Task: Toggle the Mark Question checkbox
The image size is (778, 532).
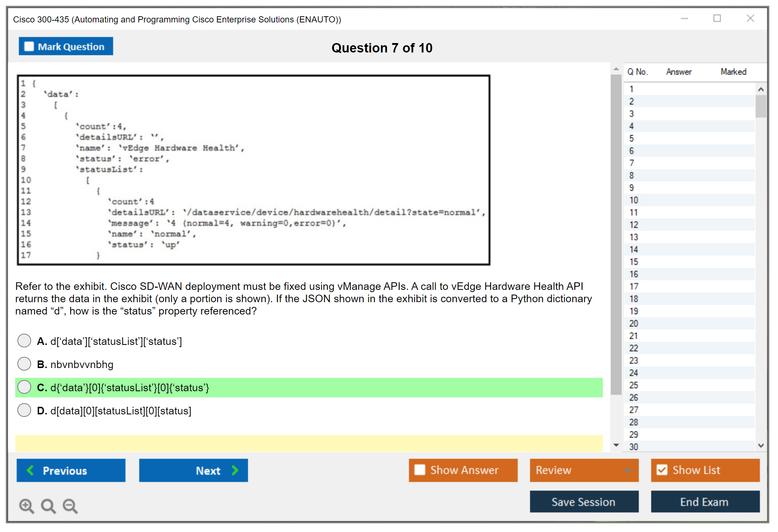Action: coord(29,47)
